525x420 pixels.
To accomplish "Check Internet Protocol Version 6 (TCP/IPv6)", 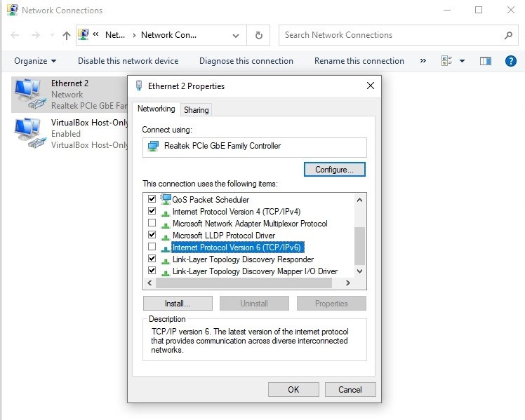I will (x=152, y=247).
